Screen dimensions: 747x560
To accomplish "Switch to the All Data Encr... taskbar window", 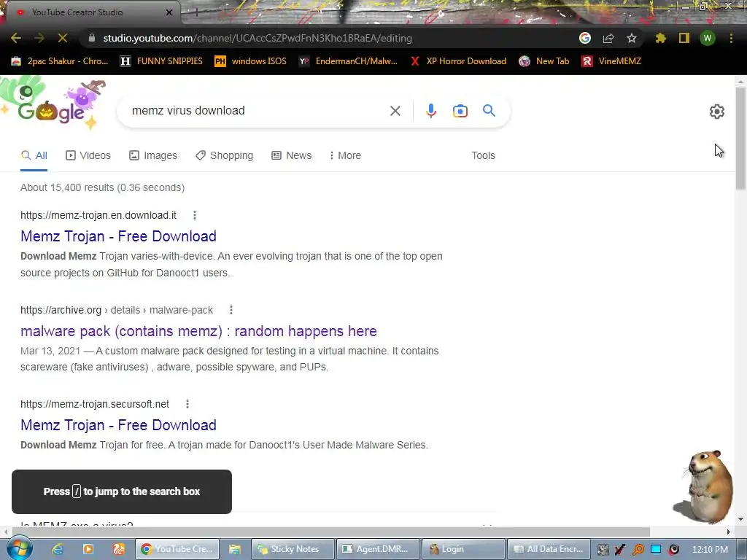I will pyautogui.click(x=549, y=549).
